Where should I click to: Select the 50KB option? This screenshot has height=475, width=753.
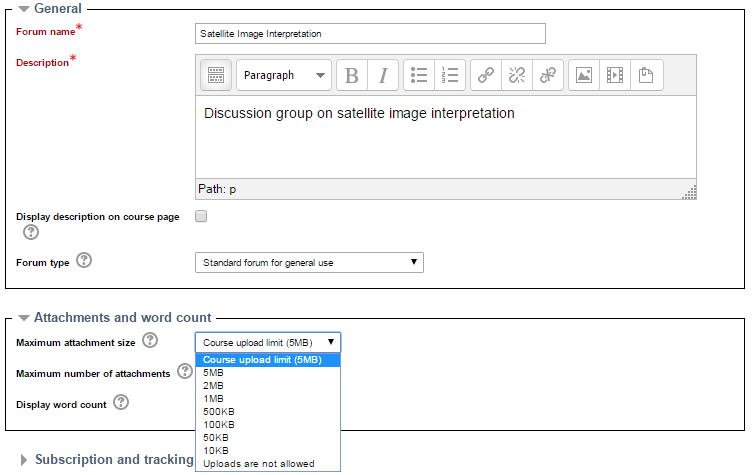268,438
